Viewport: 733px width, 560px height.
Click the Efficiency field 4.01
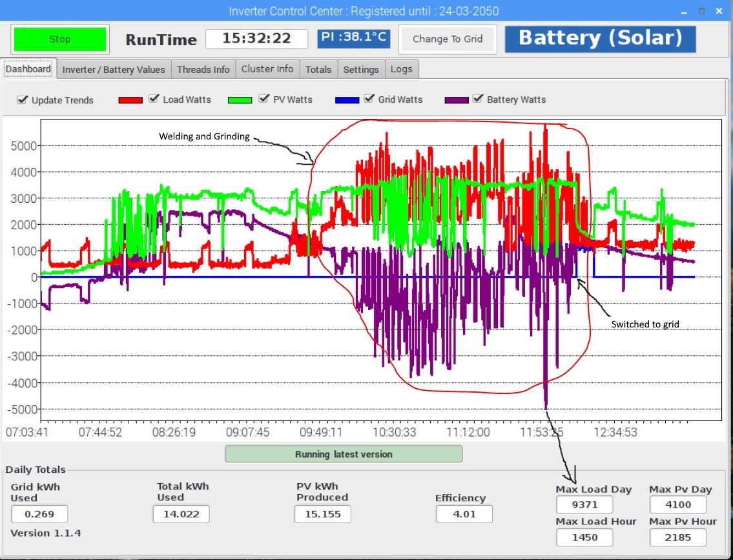tap(464, 514)
